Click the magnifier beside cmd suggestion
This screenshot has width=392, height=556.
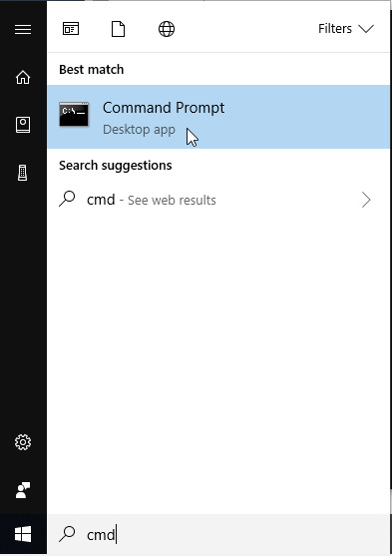tap(67, 199)
